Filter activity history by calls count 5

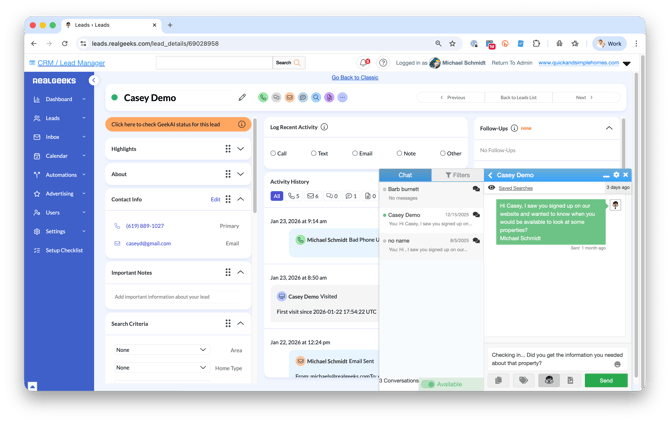click(294, 196)
